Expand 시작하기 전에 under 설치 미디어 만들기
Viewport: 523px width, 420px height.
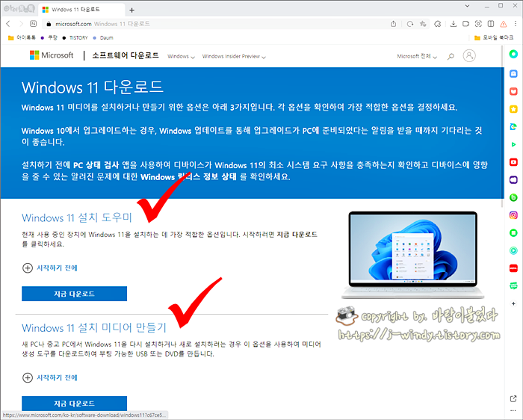[50, 377]
